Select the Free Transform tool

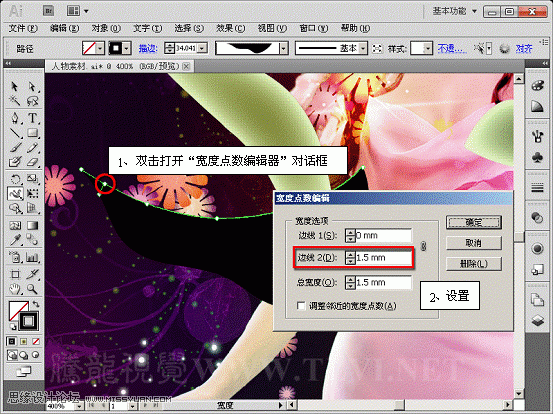point(32,193)
